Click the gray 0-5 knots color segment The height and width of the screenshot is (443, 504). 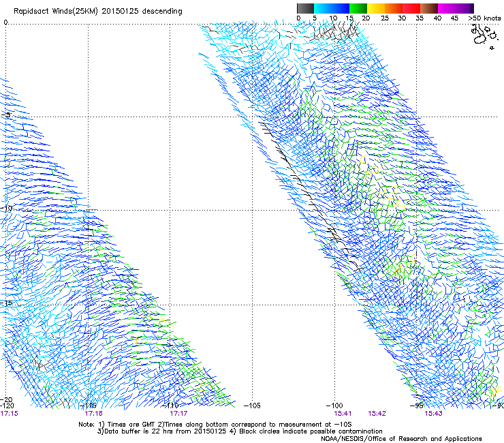pos(305,8)
